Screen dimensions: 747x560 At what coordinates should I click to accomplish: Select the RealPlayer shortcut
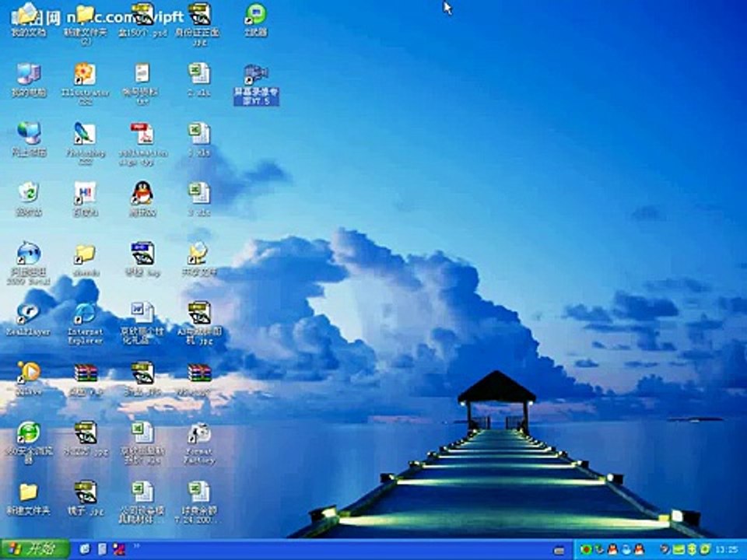29,319
